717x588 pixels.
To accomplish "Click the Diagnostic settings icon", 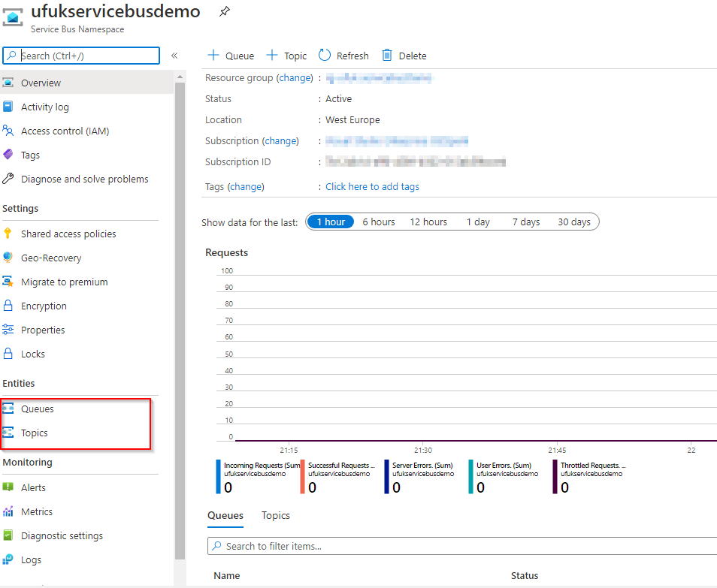I will 8,535.
